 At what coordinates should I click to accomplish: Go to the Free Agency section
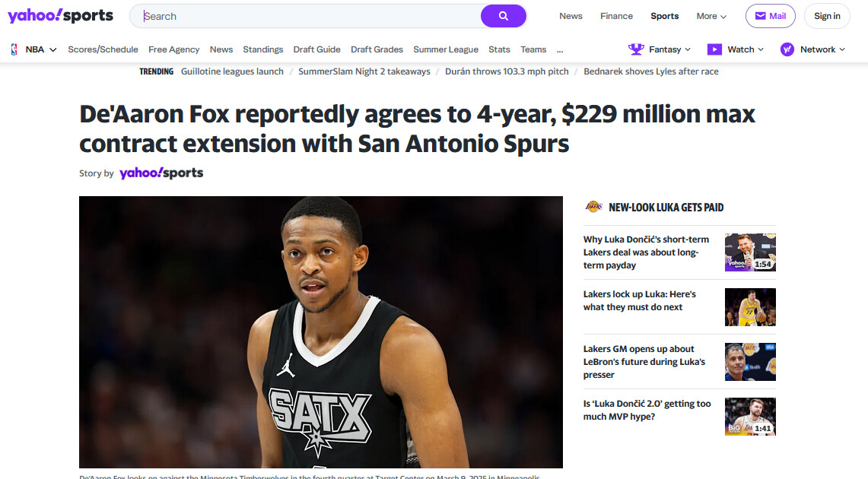[173, 49]
